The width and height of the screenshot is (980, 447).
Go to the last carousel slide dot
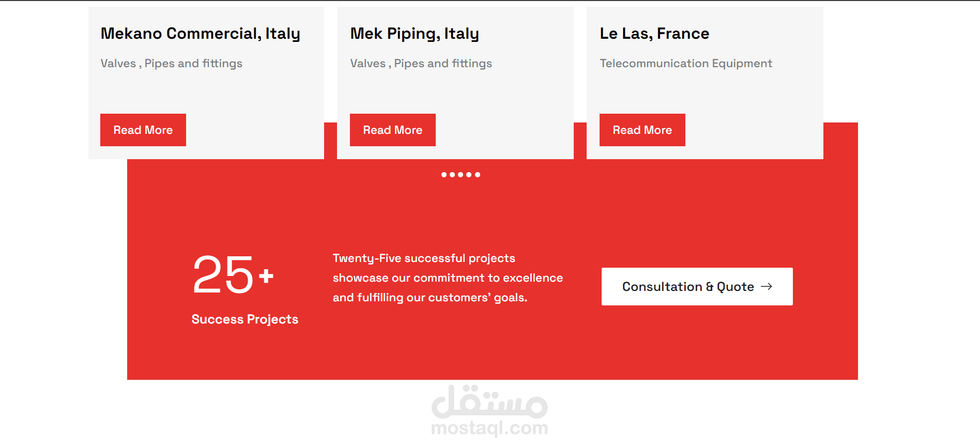pos(478,175)
